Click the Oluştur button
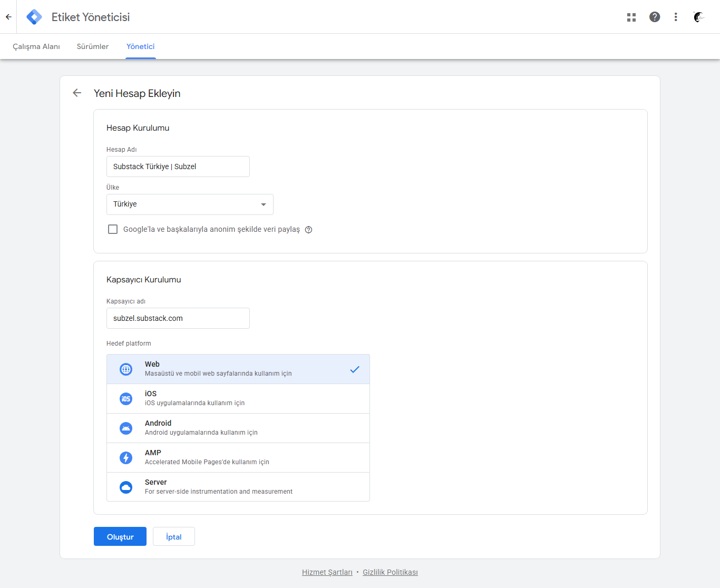This screenshot has width=720, height=588. click(x=120, y=536)
